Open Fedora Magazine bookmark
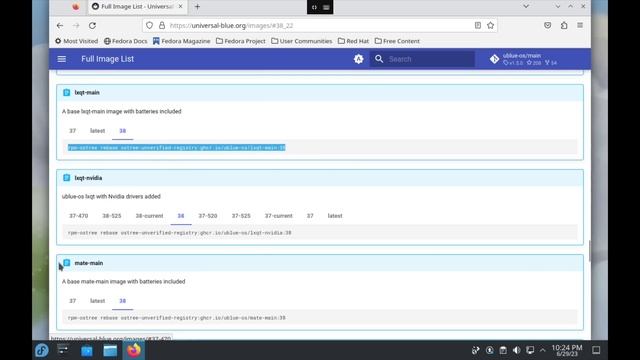 (x=182, y=41)
